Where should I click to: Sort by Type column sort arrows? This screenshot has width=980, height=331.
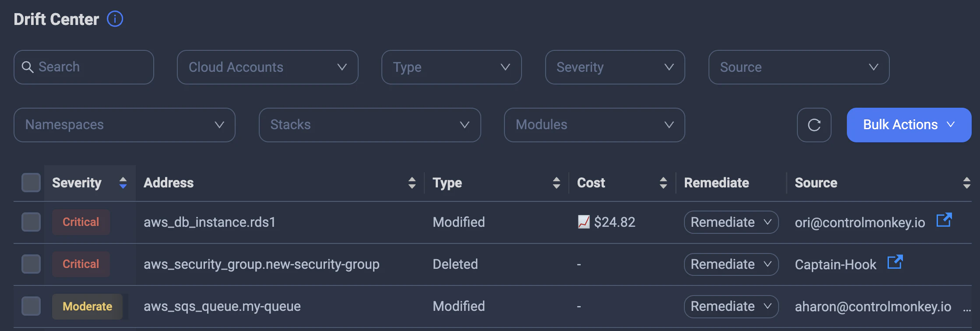click(556, 183)
